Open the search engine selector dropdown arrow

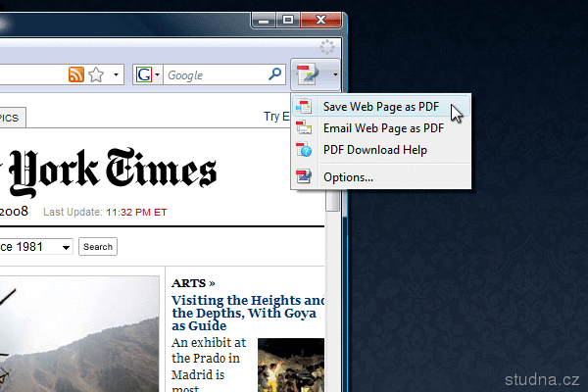pyautogui.click(x=158, y=75)
